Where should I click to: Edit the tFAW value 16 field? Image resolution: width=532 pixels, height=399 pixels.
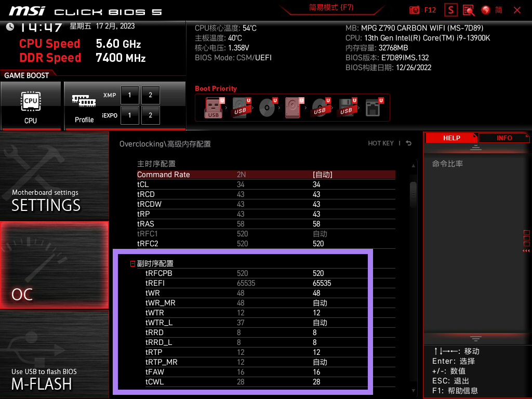[316, 372]
